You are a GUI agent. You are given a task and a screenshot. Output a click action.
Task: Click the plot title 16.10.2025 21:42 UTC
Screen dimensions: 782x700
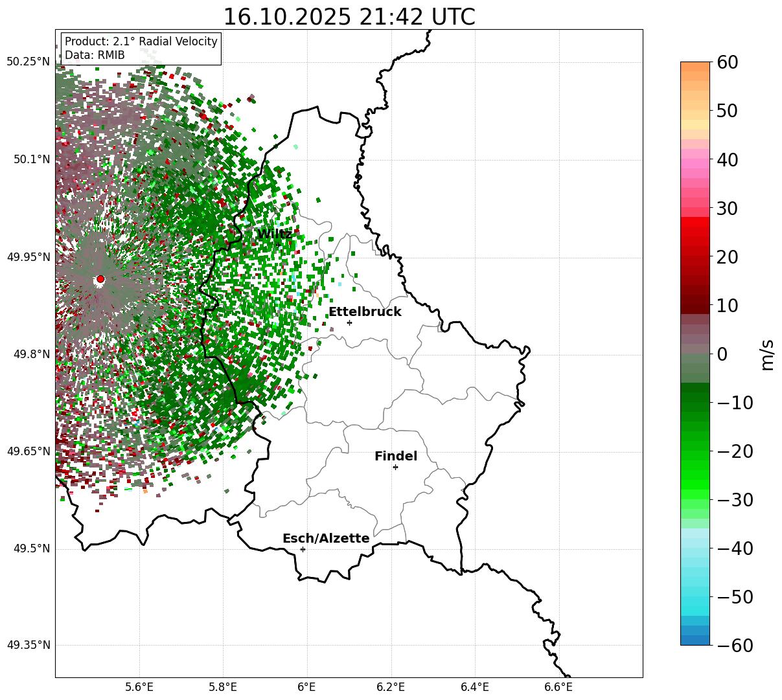click(349, 17)
